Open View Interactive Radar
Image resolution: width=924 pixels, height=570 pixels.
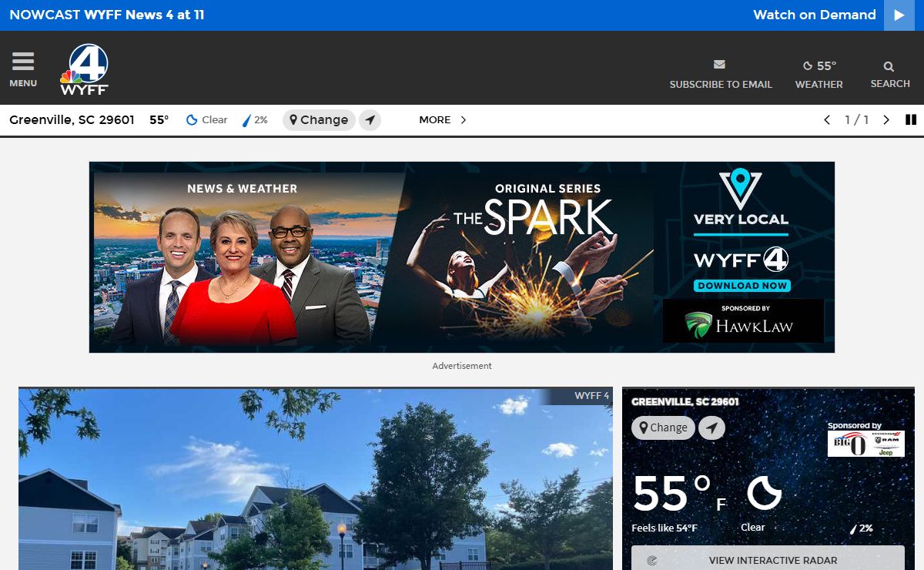pos(768,560)
